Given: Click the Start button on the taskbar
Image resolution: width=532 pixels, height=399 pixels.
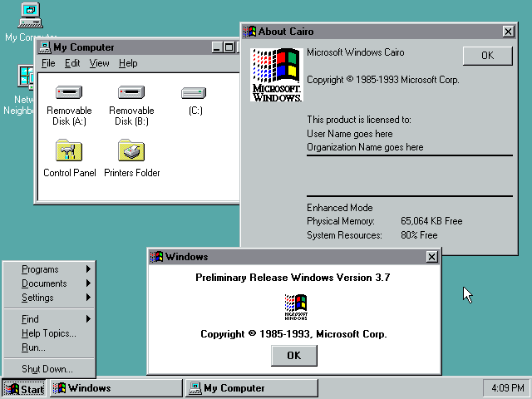Looking at the screenshot, I should [x=24, y=388].
